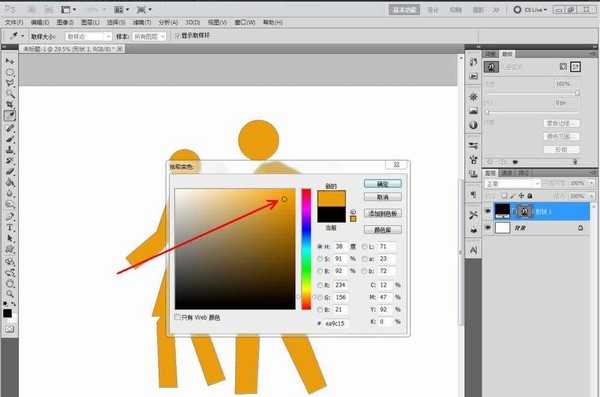This screenshot has width=600, height=397.
Task: Click the Color Libraries button
Action: (383, 230)
